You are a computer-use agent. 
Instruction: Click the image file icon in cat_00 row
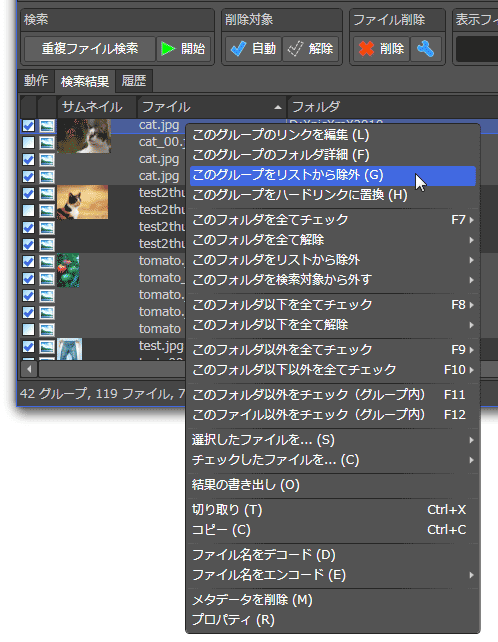tap(47, 142)
